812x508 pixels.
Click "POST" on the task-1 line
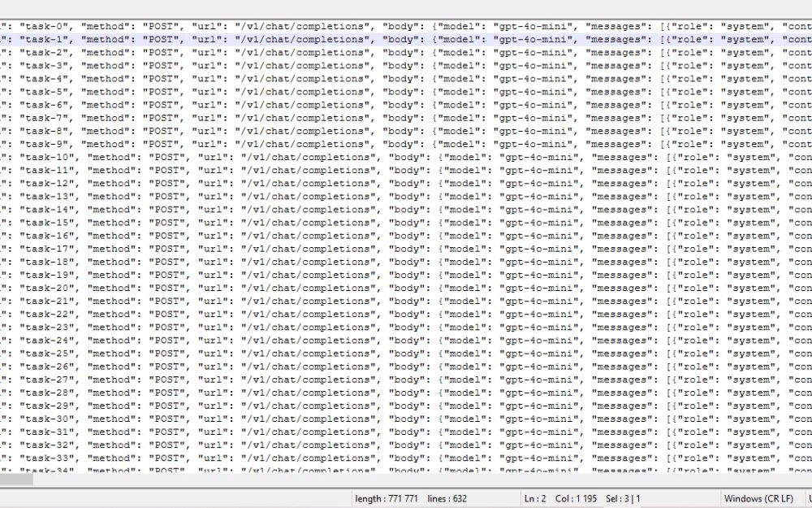pos(163,39)
